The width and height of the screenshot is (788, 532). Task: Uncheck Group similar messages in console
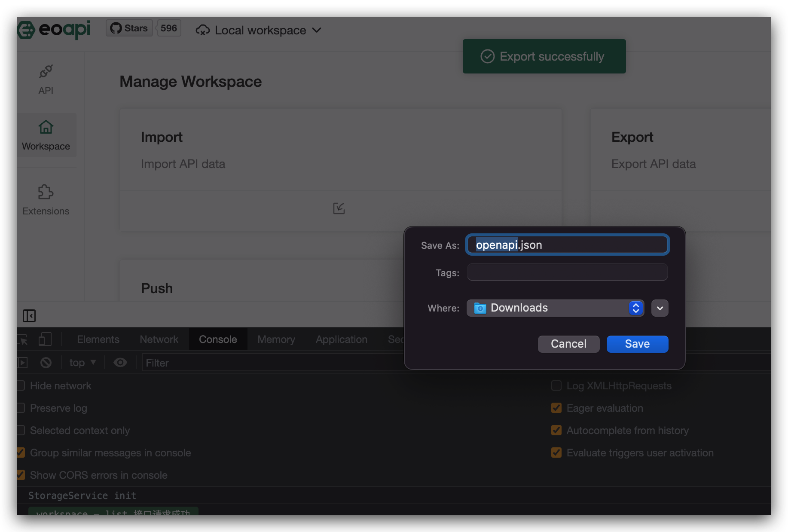coord(21,453)
